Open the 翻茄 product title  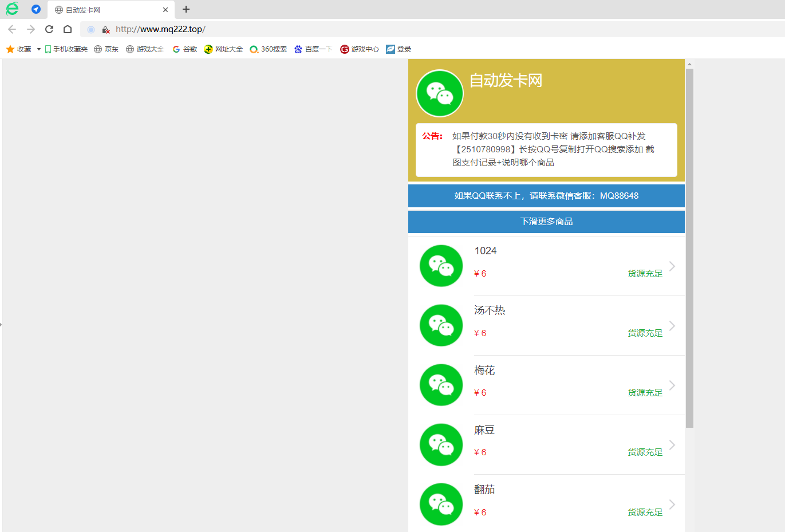484,490
